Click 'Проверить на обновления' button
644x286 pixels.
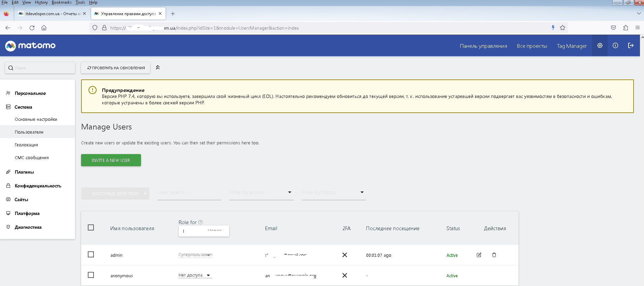point(116,68)
